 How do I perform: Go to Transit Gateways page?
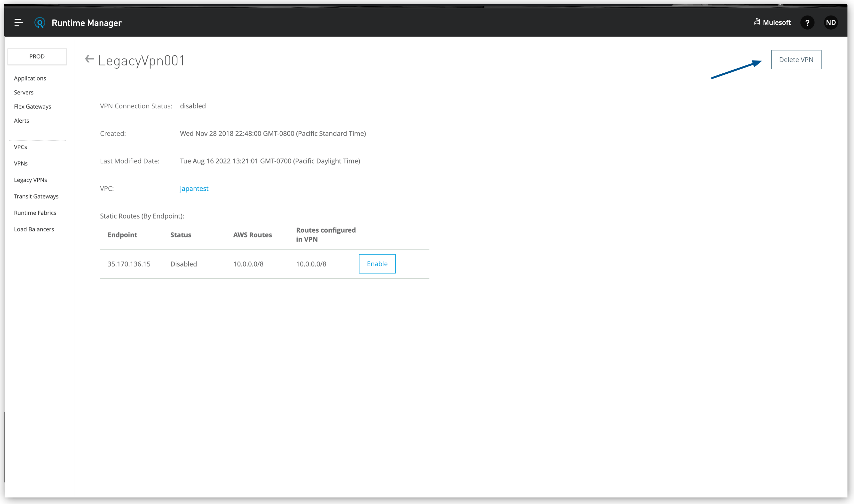click(x=36, y=196)
